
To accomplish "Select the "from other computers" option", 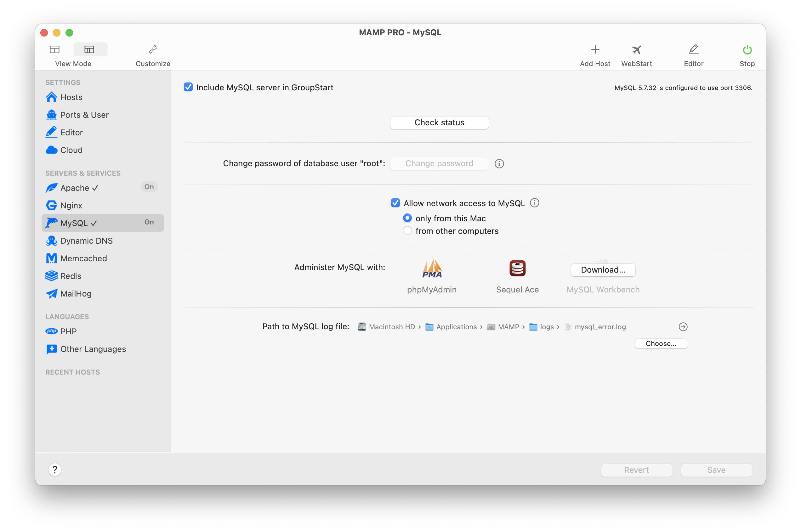I will [x=407, y=231].
